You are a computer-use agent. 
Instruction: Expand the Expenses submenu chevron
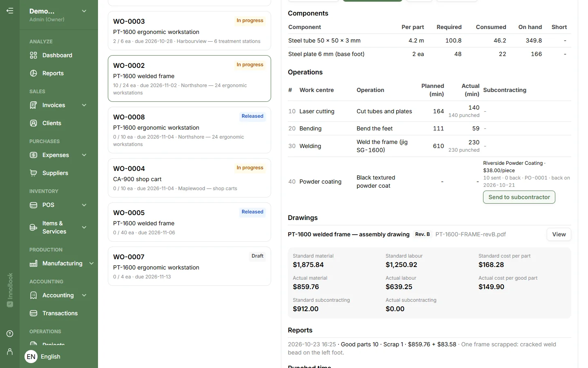tap(84, 155)
